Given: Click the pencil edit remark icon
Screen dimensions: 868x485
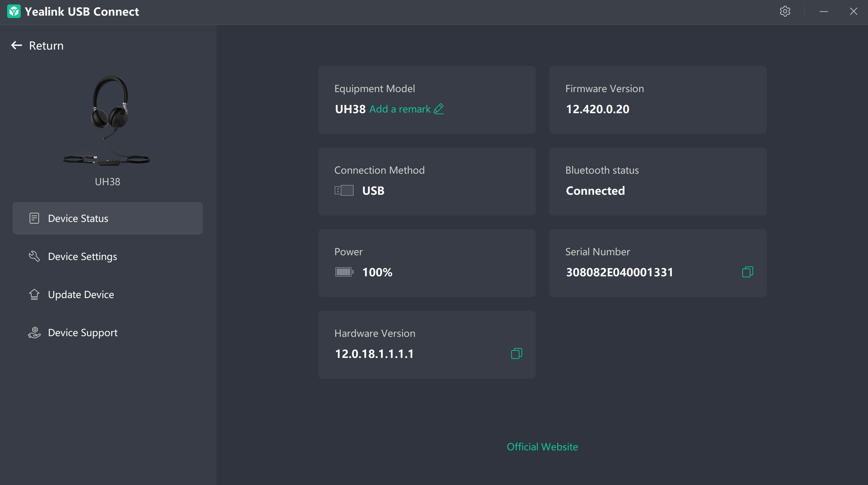Looking at the screenshot, I should tap(439, 109).
